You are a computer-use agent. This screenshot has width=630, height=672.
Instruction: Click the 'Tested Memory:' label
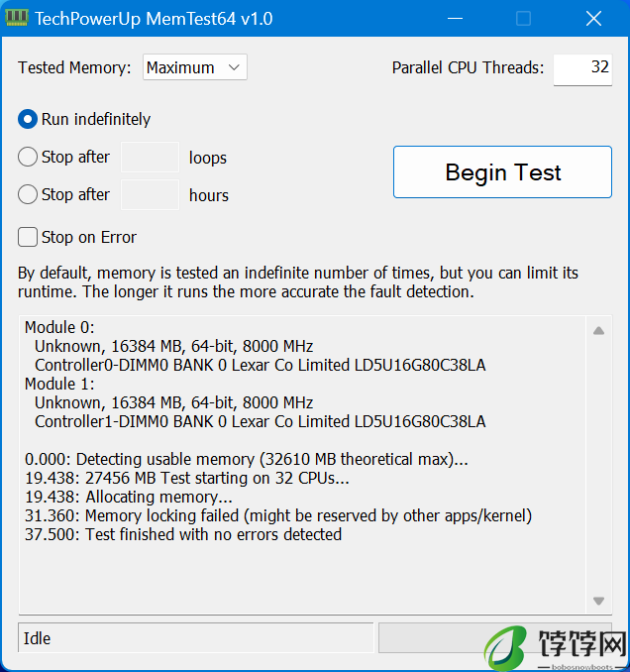click(x=74, y=67)
